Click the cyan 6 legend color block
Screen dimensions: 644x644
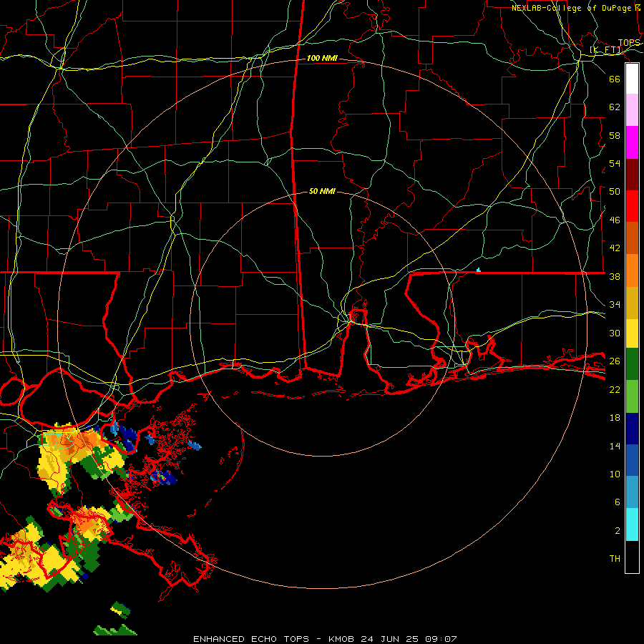pos(632,525)
